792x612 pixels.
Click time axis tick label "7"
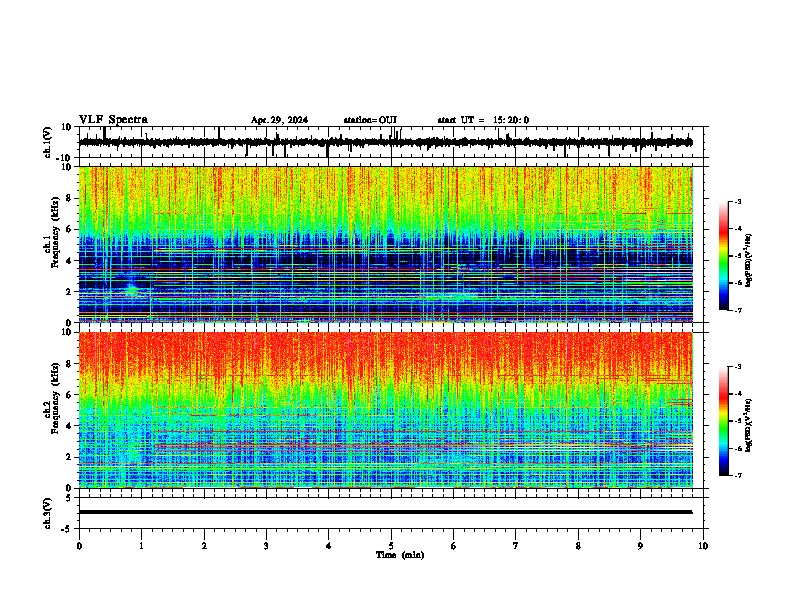516,546
